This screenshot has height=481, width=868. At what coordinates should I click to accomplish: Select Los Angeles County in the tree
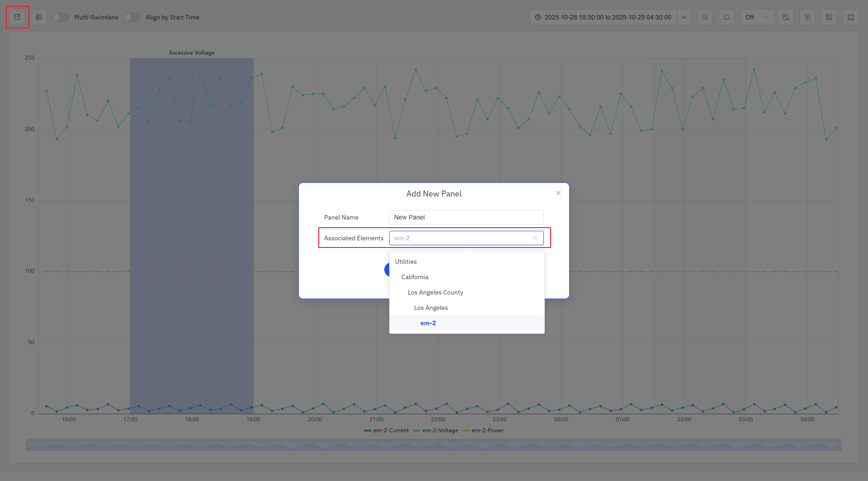[x=435, y=292]
